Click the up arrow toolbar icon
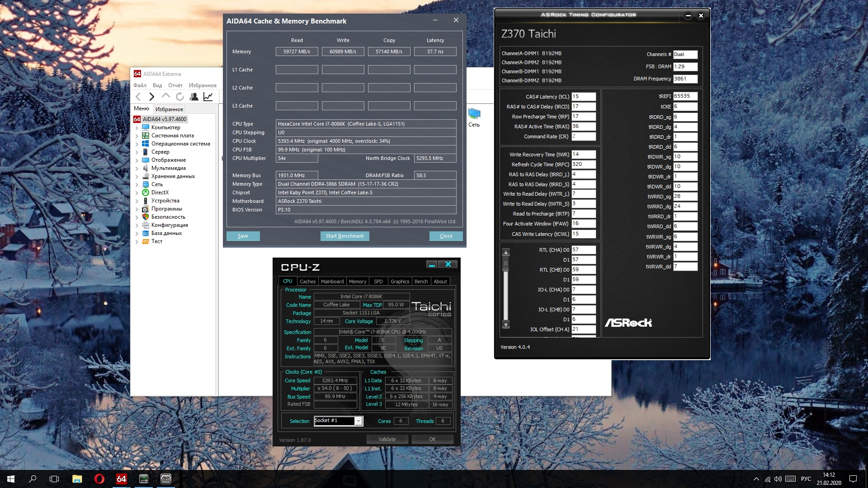 [x=166, y=96]
